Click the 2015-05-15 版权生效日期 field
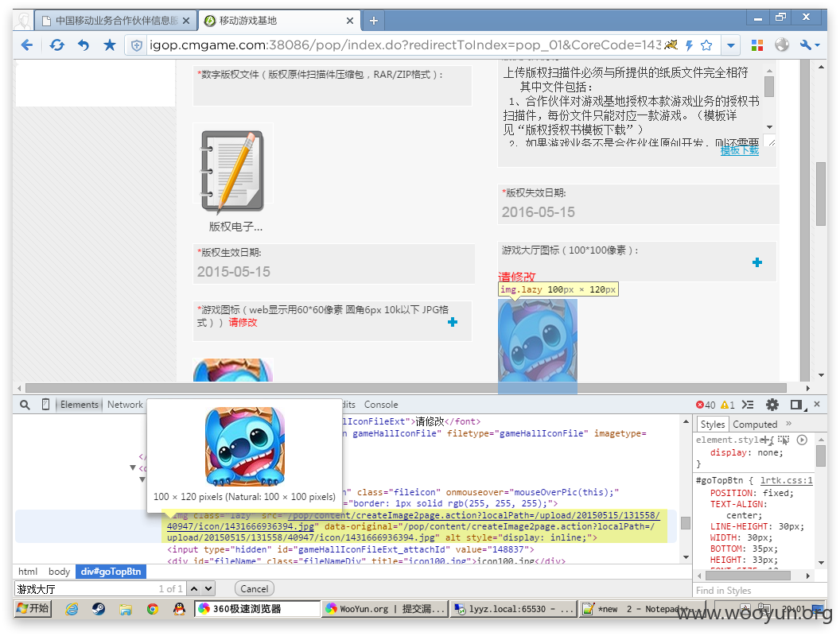This screenshot has width=840, height=636. coord(333,271)
